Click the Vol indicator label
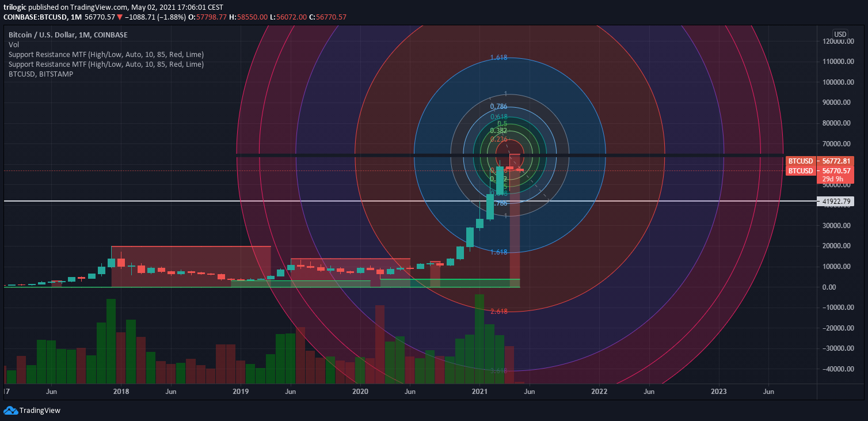Screen dimensions: 868x421 (x=14, y=44)
